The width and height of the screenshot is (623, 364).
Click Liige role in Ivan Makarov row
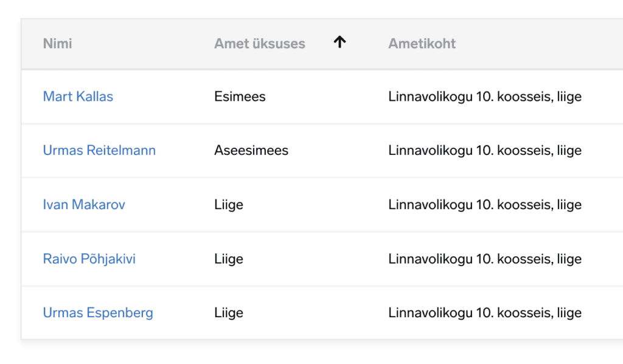point(228,205)
